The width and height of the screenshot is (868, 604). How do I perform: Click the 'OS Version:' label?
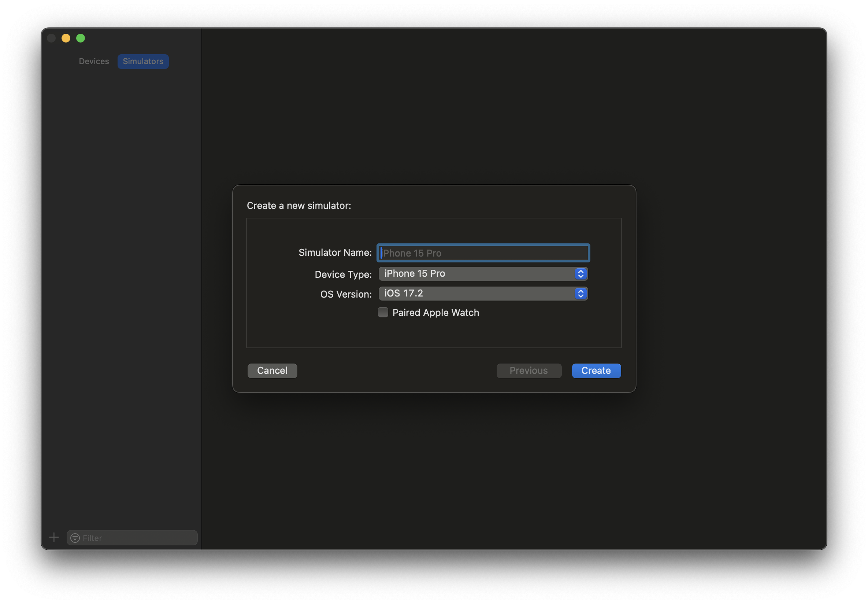(345, 294)
